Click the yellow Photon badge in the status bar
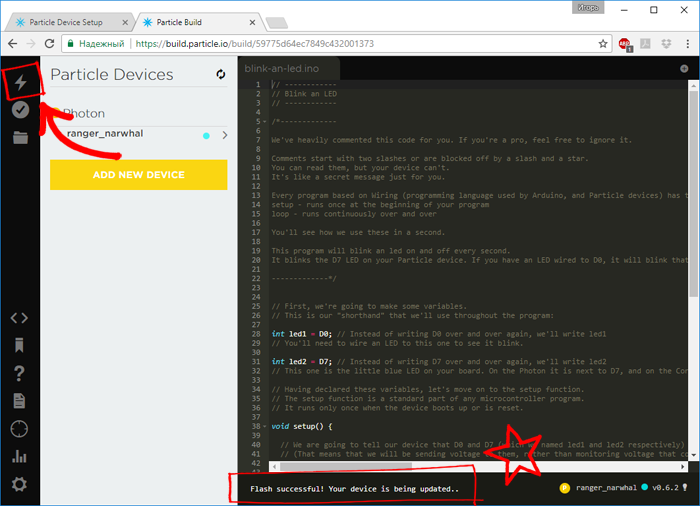Viewport: 700px width, 506px height. coord(565,488)
